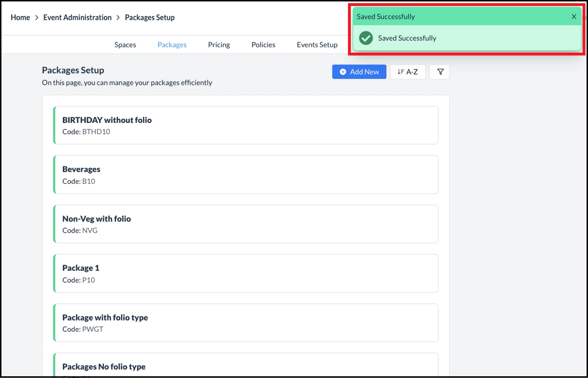Open the BIRTHDAY without folio package
Image resolution: width=588 pixels, height=378 pixels.
[x=246, y=125]
